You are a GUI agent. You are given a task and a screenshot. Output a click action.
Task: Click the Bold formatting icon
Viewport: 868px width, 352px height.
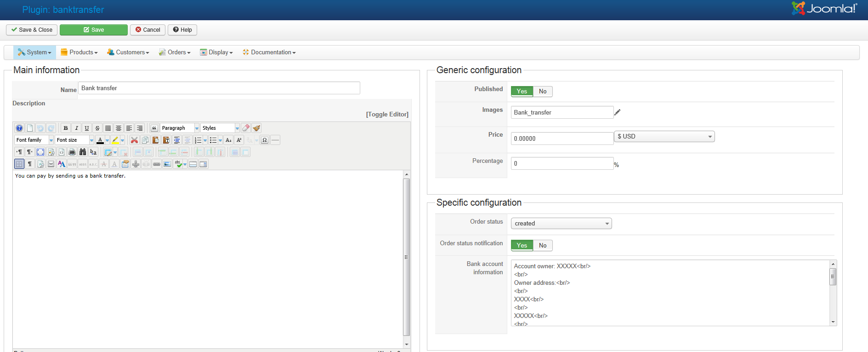[x=66, y=128]
